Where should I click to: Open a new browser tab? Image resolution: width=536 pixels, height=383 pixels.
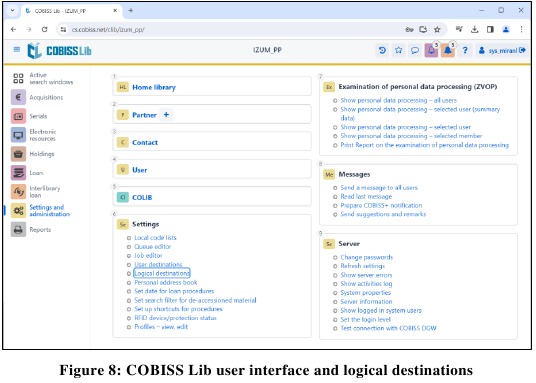click(x=131, y=11)
